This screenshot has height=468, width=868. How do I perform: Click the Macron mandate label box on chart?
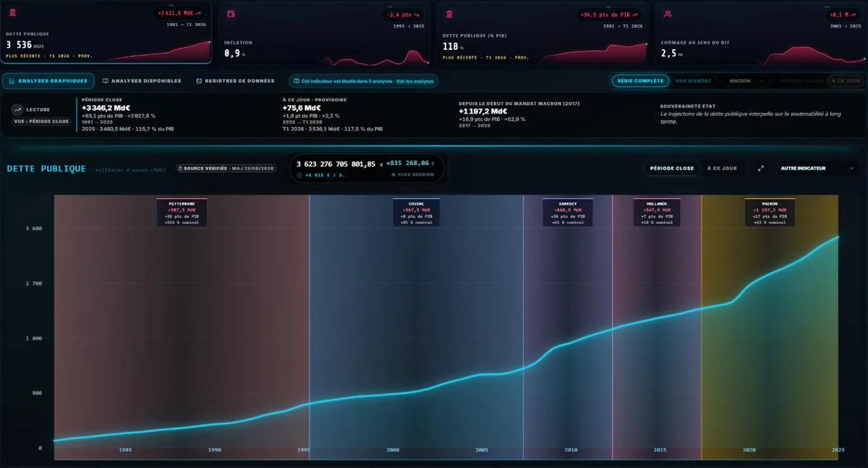pos(770,212)
